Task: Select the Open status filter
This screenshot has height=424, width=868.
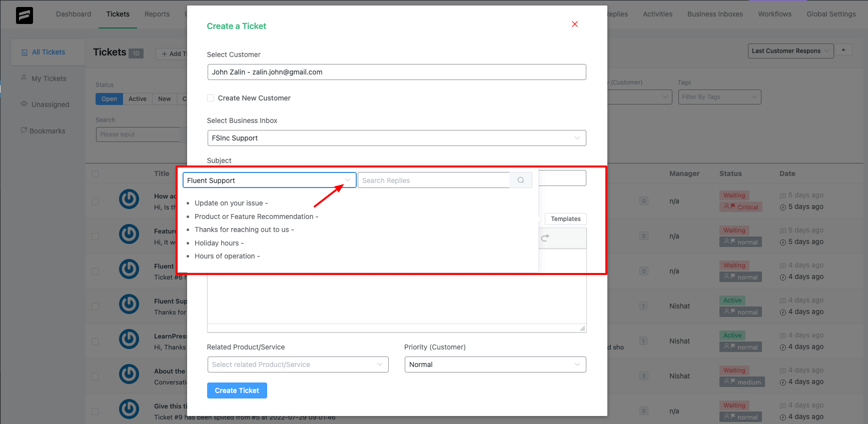Action: pyautogui.click(x=109, y=99)
